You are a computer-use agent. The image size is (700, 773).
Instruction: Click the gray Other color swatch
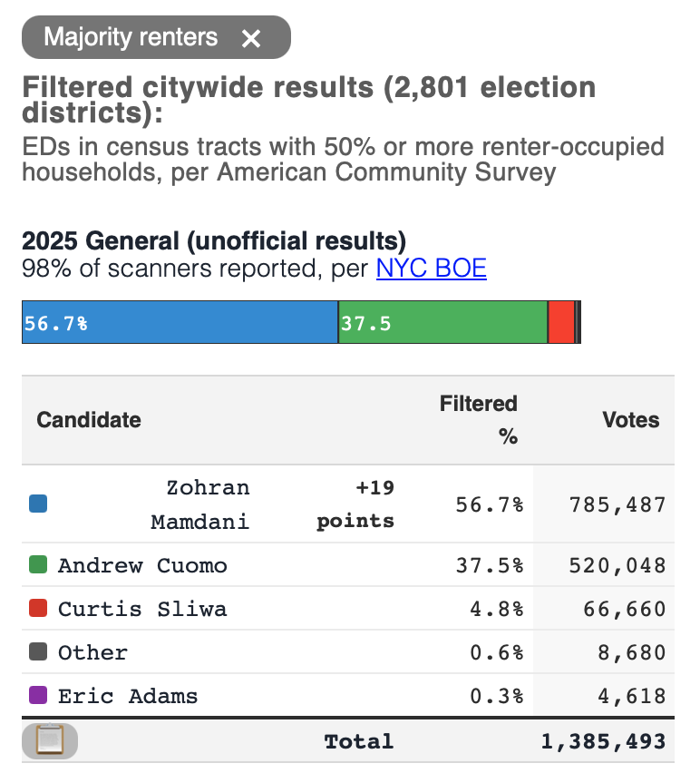(38, 652)
